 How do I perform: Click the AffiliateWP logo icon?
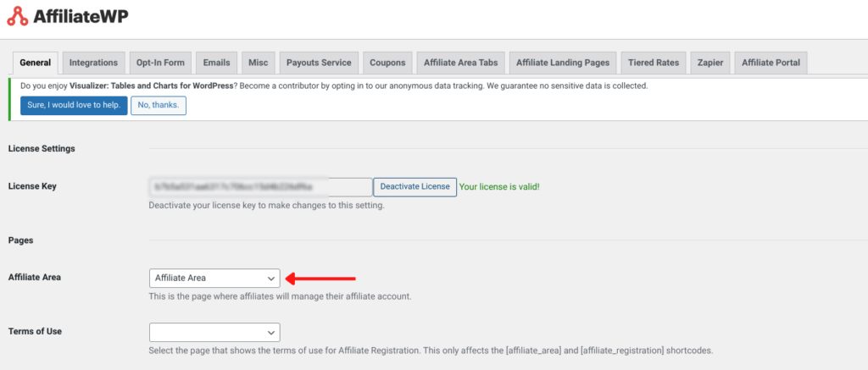17,16
